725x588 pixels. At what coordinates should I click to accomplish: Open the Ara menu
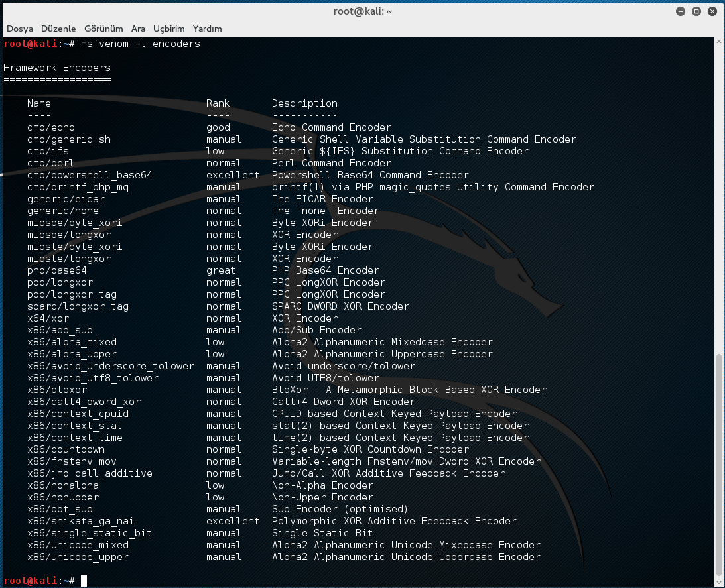coord(138,29)
